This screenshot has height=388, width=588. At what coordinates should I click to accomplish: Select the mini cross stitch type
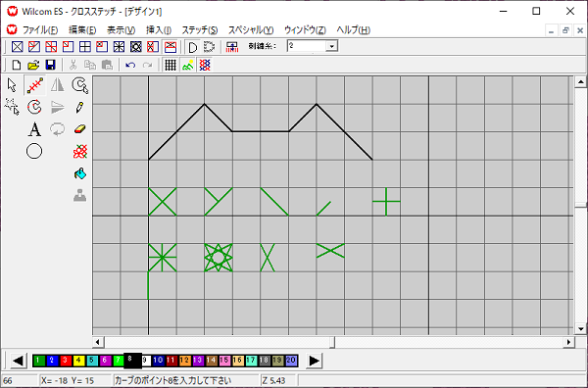tap(102, 46)
